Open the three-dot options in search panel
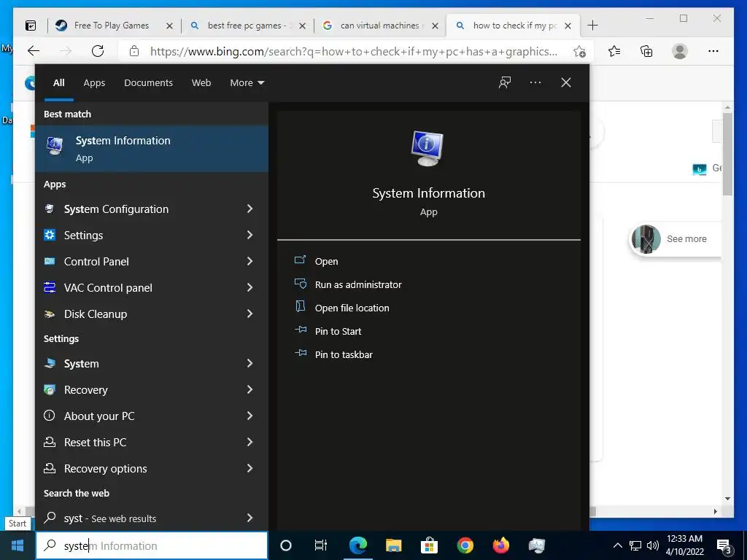This screenshot has height=560, width=747. [535, 83]
